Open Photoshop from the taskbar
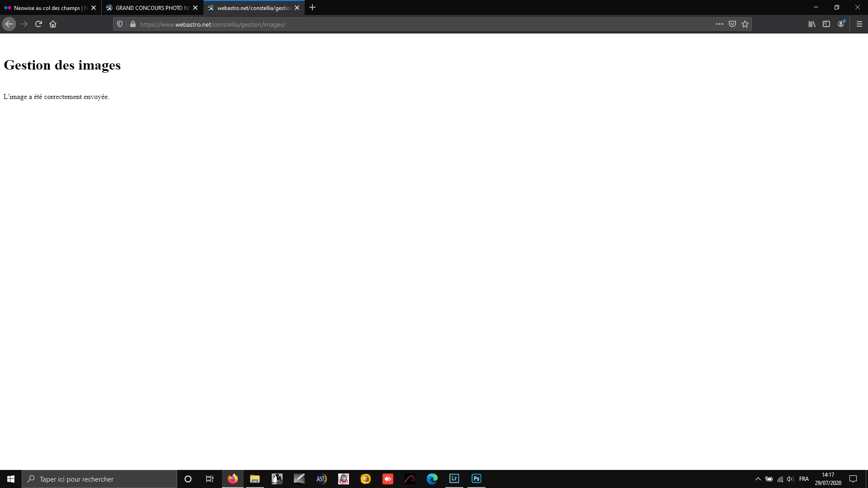The image size is (868, 488). pyautogui.click(x=476, y=479)
